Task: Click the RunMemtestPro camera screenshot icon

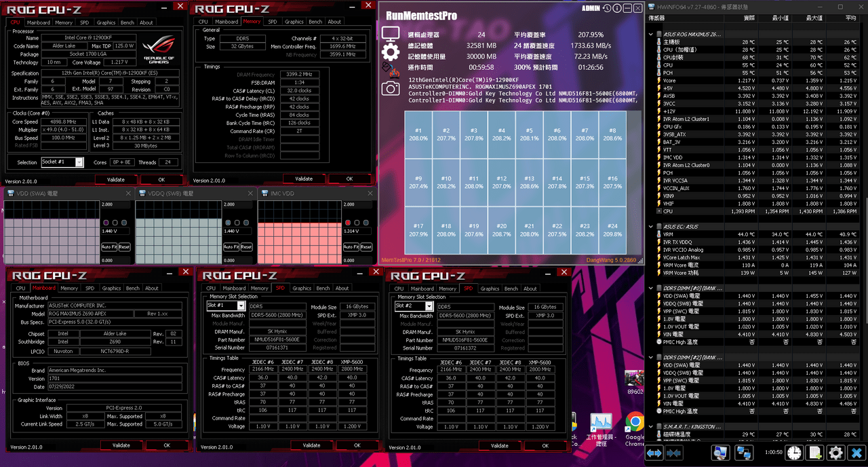Action: [390, 88]
